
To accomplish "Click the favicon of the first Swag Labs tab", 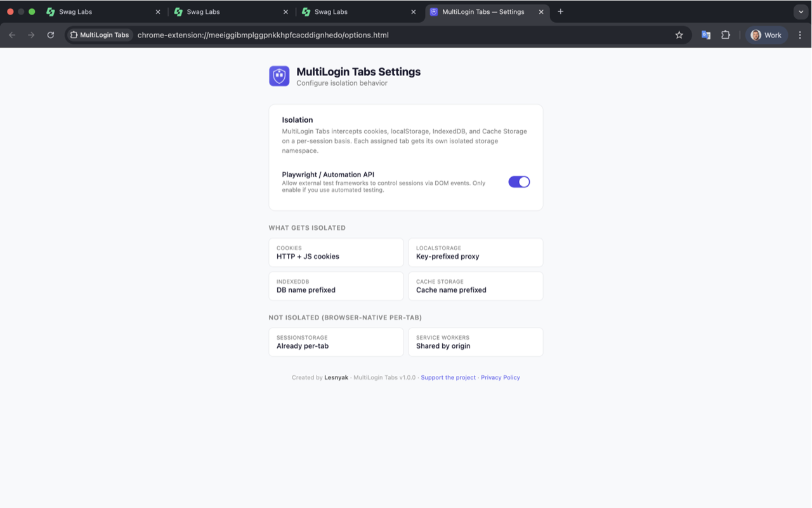I will pyautogui.click(x=51, y=11).
